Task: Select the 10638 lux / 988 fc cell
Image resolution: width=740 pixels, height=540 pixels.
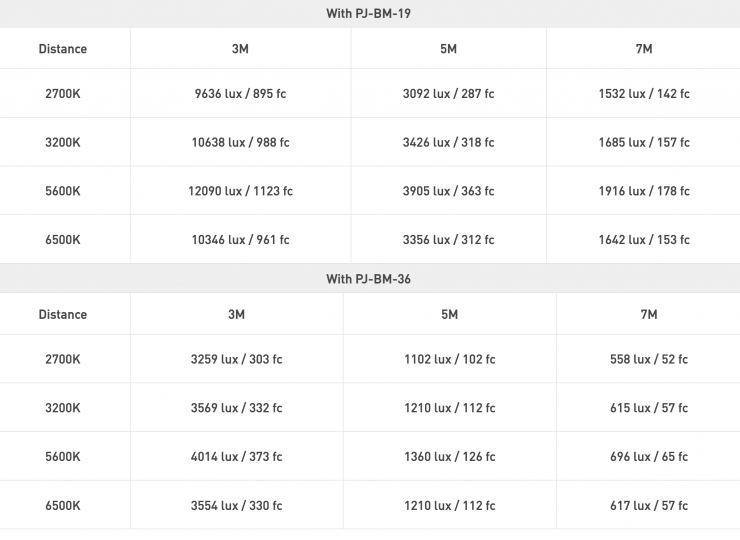Action: (241, 142)
